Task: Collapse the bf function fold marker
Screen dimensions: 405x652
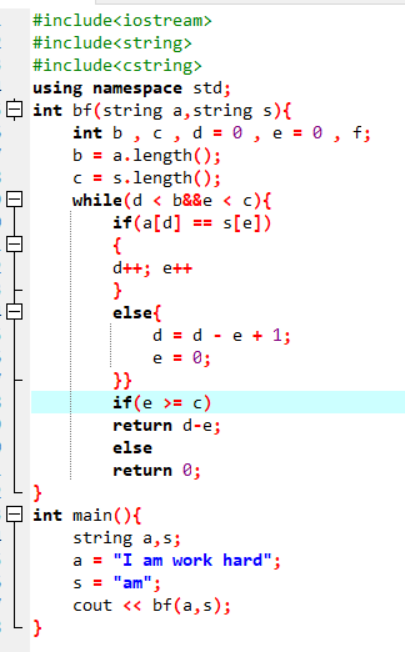Action: (15, 110)
